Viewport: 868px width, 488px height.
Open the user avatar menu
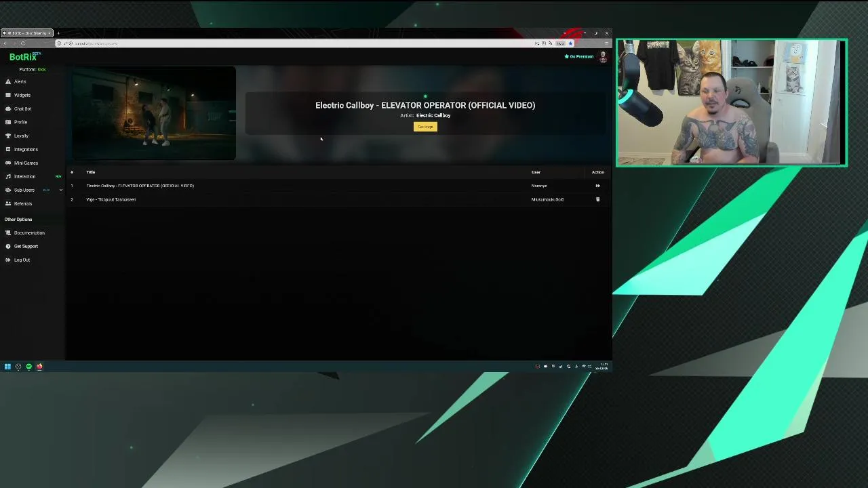pos(603,57)
